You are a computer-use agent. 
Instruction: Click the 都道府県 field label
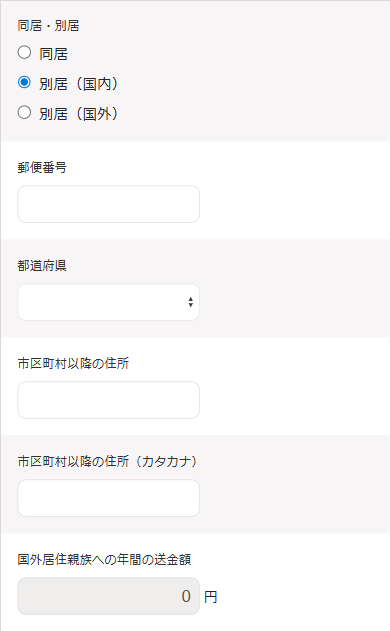[42, 266]
